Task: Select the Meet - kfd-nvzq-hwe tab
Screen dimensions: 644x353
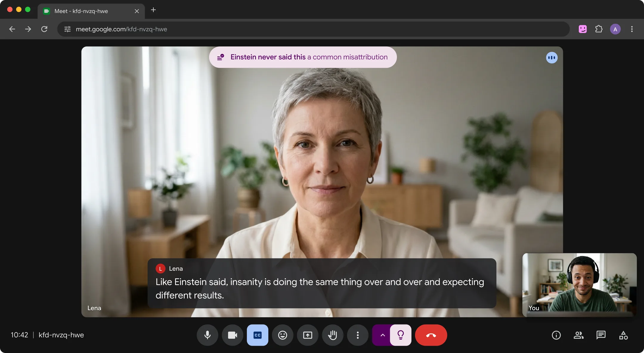Action: [x=91, y=11]
